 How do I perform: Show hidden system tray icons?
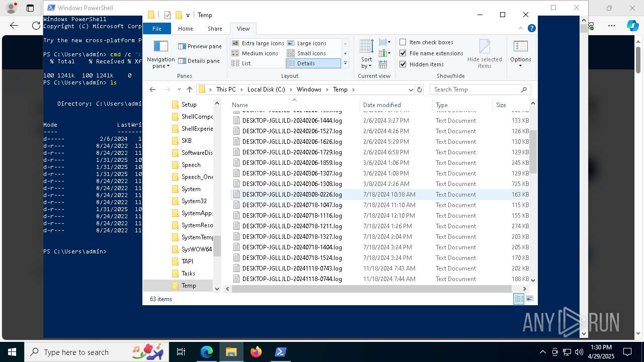point(542,352)
